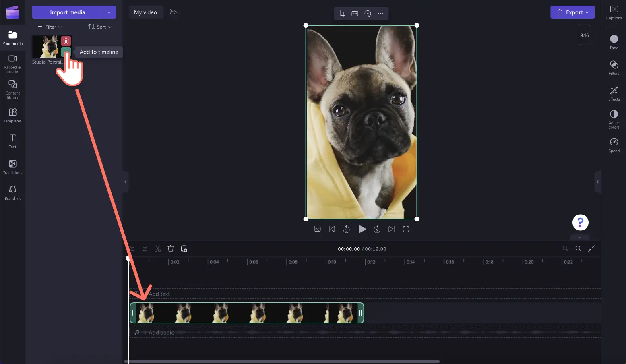Click 0:04 mark on timeline ruler
626x364 pixels.
[214, 262]
